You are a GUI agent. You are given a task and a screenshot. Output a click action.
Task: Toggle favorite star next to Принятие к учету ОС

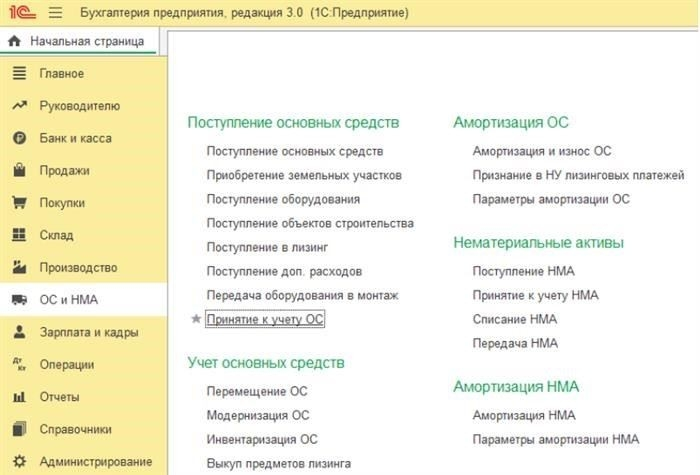pyautogui.click(x=196, y=320)
